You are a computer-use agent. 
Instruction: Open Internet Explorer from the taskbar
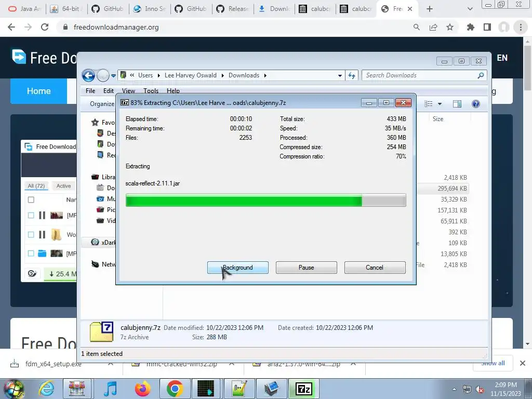46,389
